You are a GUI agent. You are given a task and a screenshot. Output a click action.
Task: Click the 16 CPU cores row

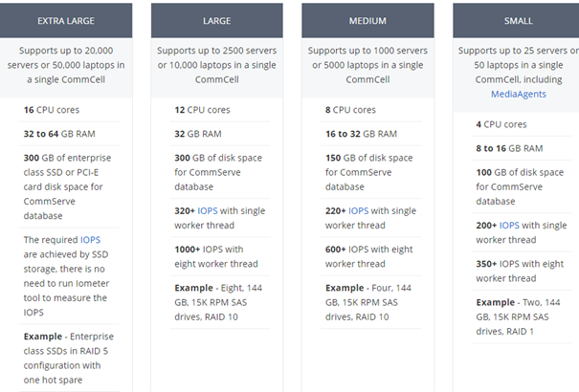(70, 110)
